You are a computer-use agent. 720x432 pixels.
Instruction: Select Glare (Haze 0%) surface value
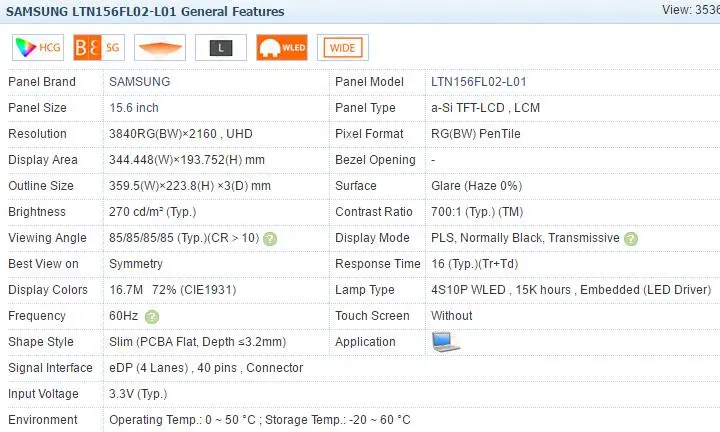tap(477, 186)
